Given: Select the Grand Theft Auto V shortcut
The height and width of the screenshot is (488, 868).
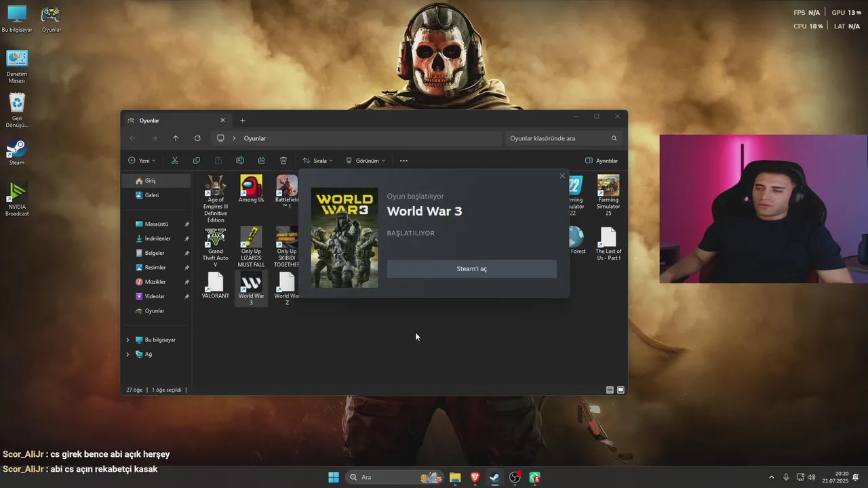Looking at the screenshot, I should pyautogui.click(x=216, y=247).
